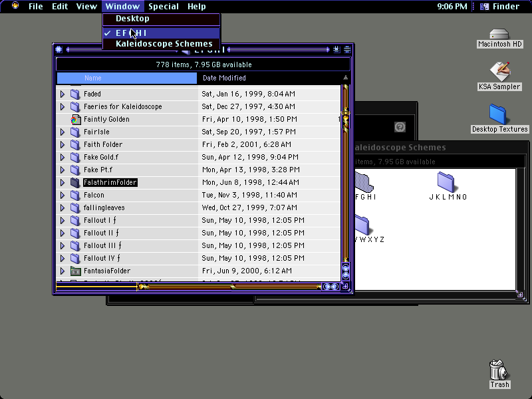Expand the Faeries for Kaleidoscope disclosure triangle
Viewport: 532px width, 399px height.
click(x=63, y=106)
